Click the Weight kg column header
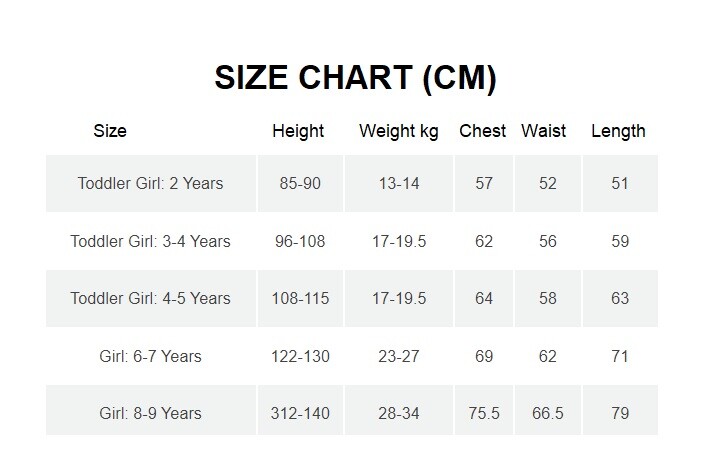Screen dimensions: 707x449 click(398, 131)
